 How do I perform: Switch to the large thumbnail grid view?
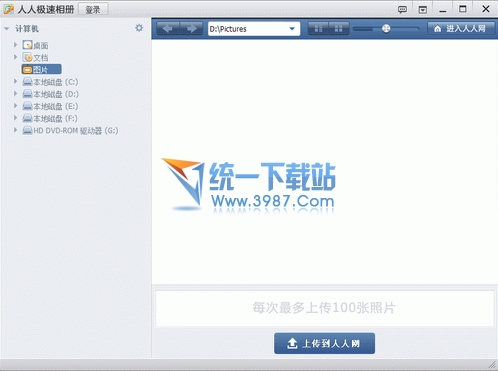318,29
